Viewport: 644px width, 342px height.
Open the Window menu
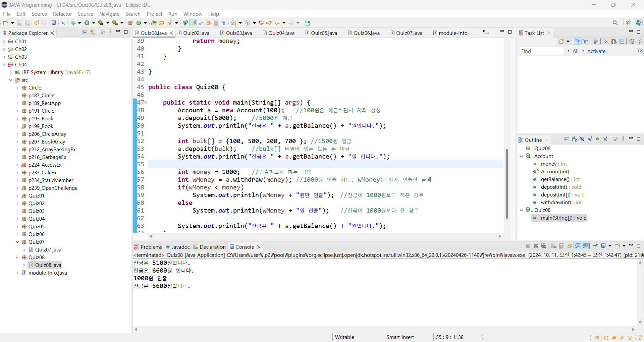click(193, 14)
